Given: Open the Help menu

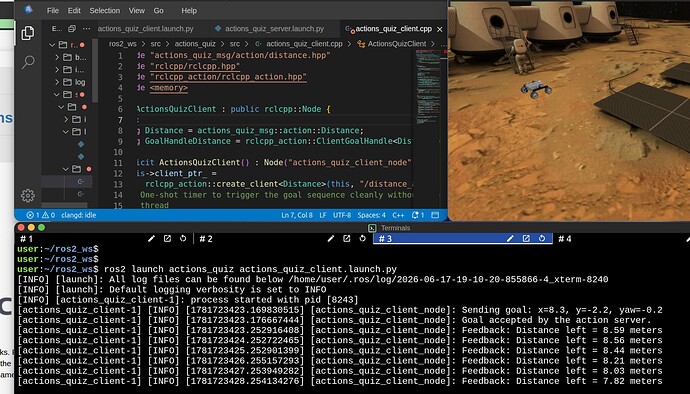Looking at the screenshot, I should point(189,11).
